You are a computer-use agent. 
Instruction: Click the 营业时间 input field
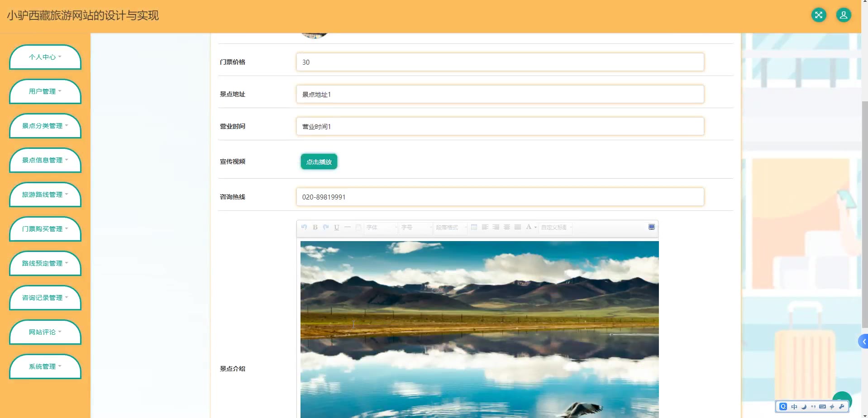(x=500, y=126)
